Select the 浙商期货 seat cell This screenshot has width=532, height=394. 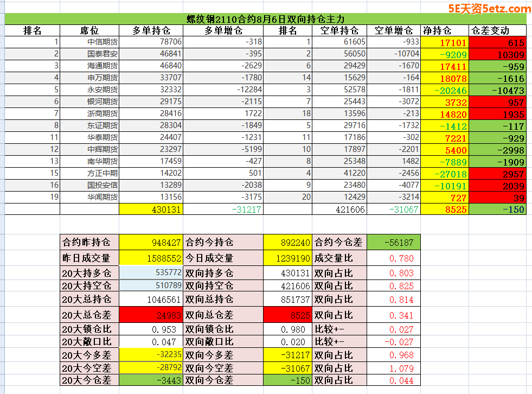coord(89,113)
